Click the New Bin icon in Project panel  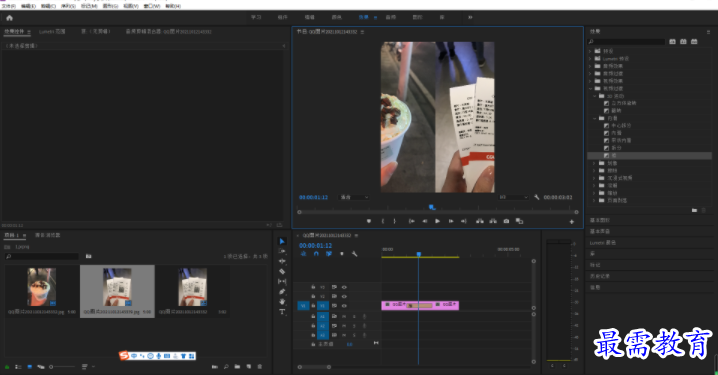(x=237, y=367)
